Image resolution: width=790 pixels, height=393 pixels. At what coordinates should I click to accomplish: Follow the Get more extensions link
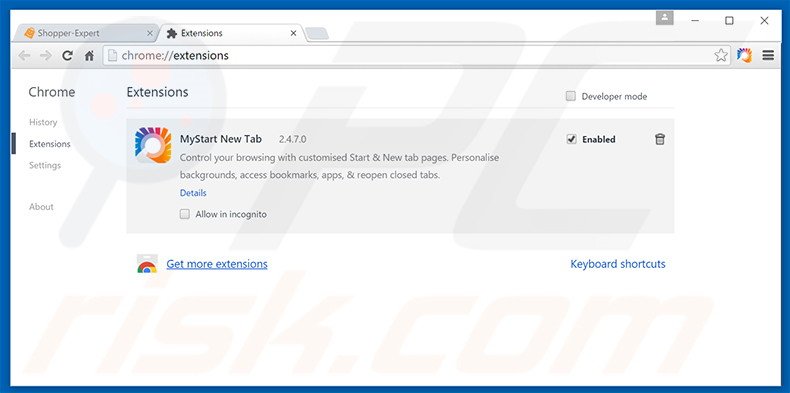coord(217,264)
